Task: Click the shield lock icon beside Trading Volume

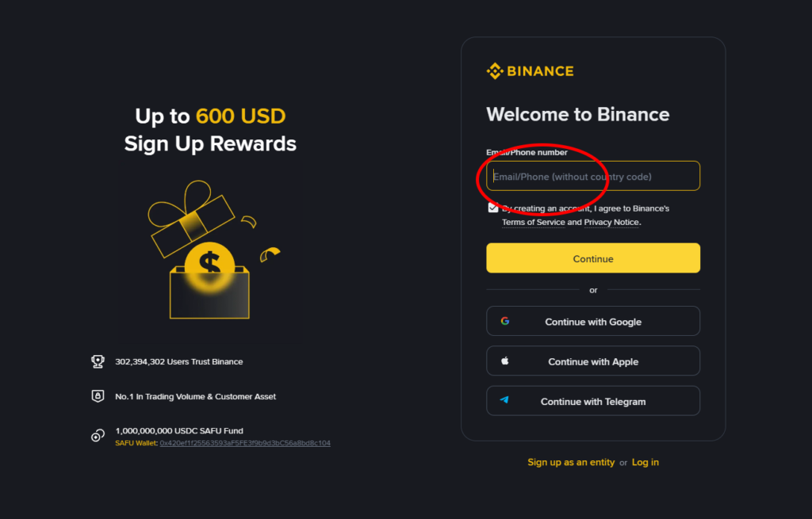Action: [98, 396]
